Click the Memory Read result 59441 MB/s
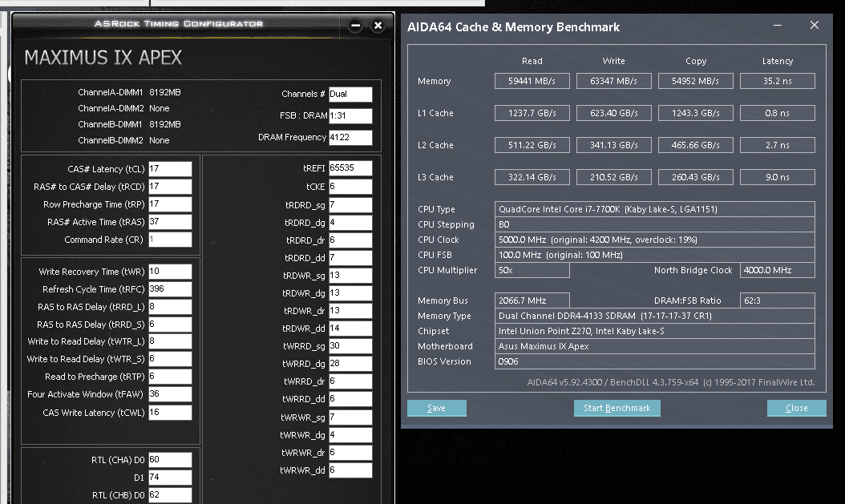 coord(532,81)
